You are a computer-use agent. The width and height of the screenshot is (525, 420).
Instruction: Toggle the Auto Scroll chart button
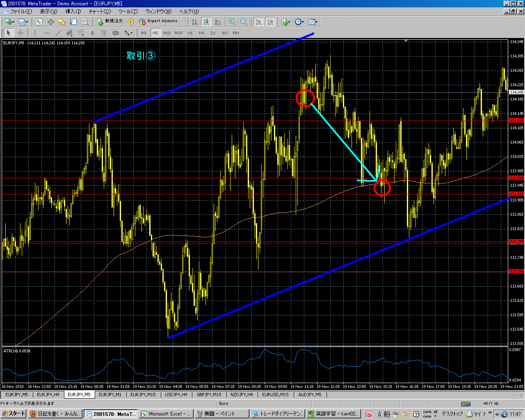click(x=259, y=22)
